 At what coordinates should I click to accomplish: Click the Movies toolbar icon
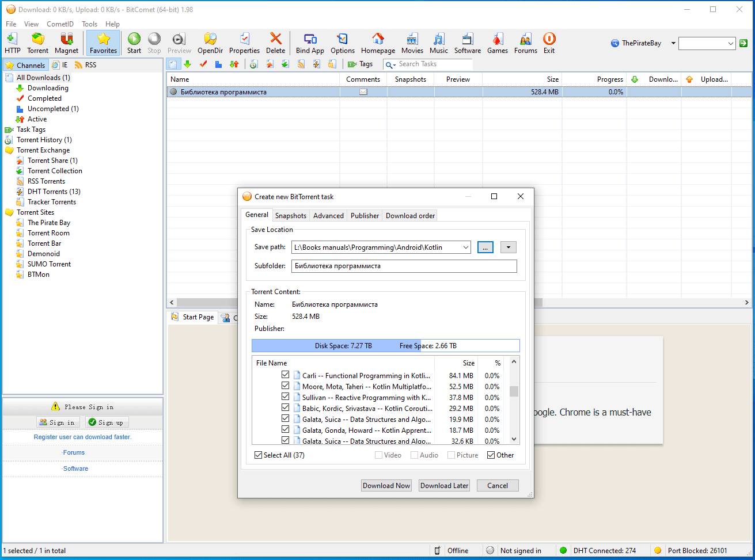click(412, 43)
